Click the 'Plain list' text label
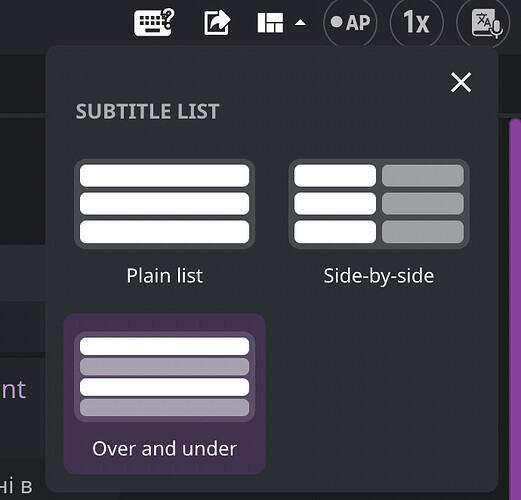Screen dimensions: 521x500 [x=165, y=276]
